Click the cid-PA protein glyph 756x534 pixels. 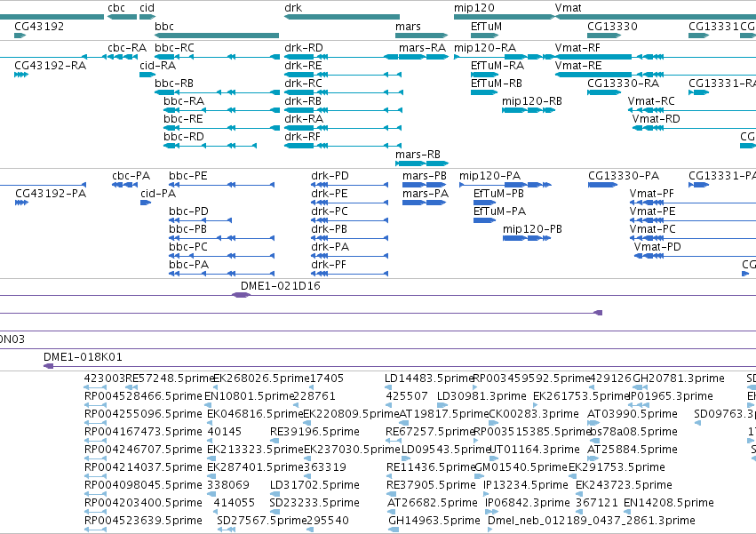point(146,203)
